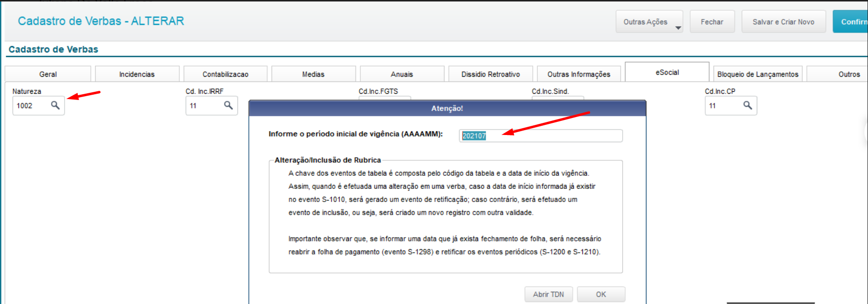This screenshot has height=304, width=868.
Task: Open the Medias tab
Action: pyautogui.click(x=313, y=74)
